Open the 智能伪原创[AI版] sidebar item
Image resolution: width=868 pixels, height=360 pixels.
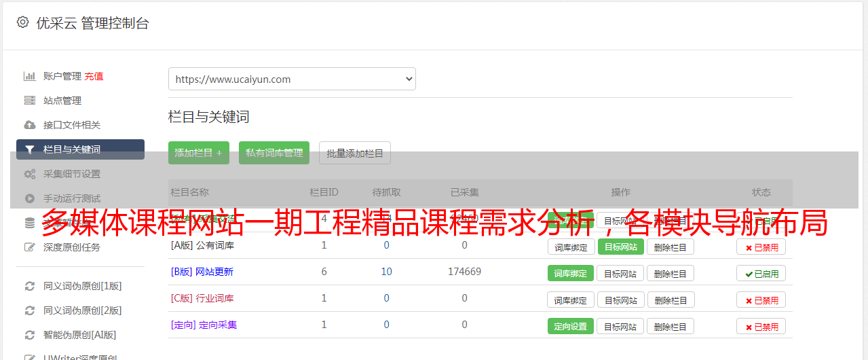(80, 335)
